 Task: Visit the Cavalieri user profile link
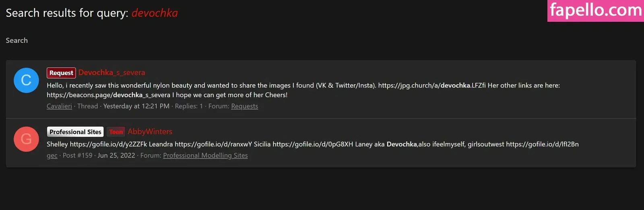coord(59,106)
